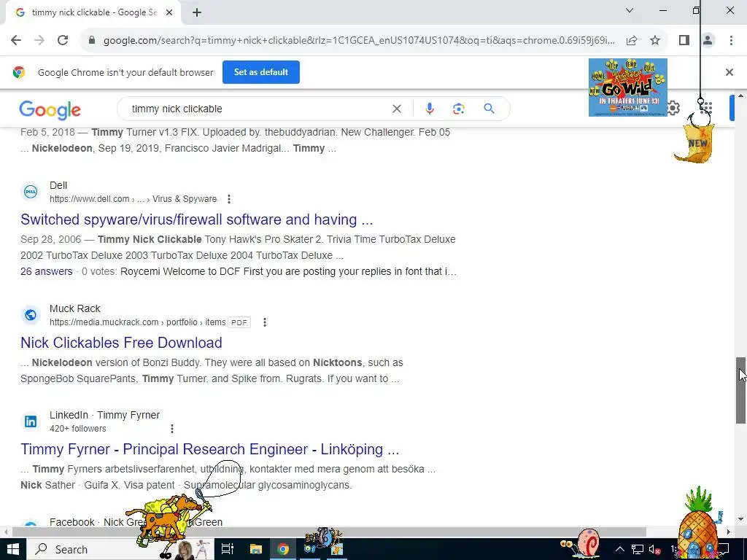Screen dimensions: 747x560
Task: Click the forward navigation arrow
Action: 39,41
